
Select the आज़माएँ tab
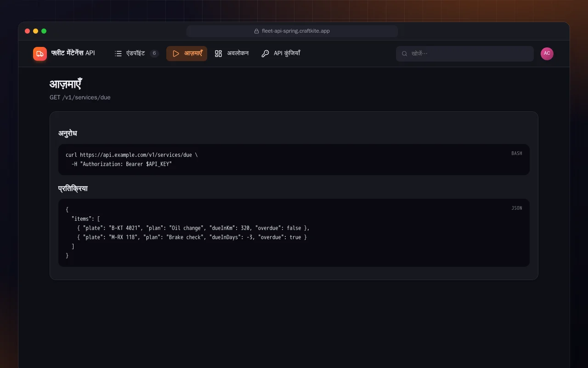click(187, 53)
